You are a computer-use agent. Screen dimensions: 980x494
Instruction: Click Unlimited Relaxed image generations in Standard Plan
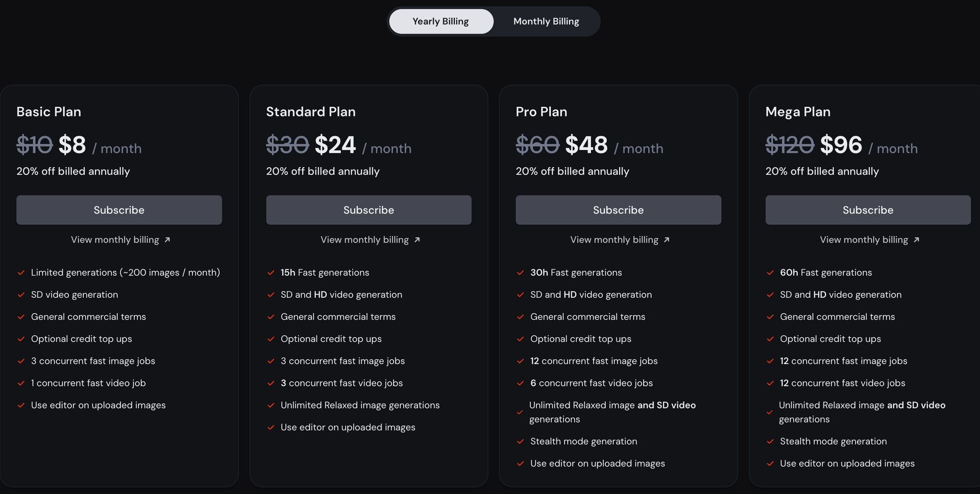click(360, 405)
